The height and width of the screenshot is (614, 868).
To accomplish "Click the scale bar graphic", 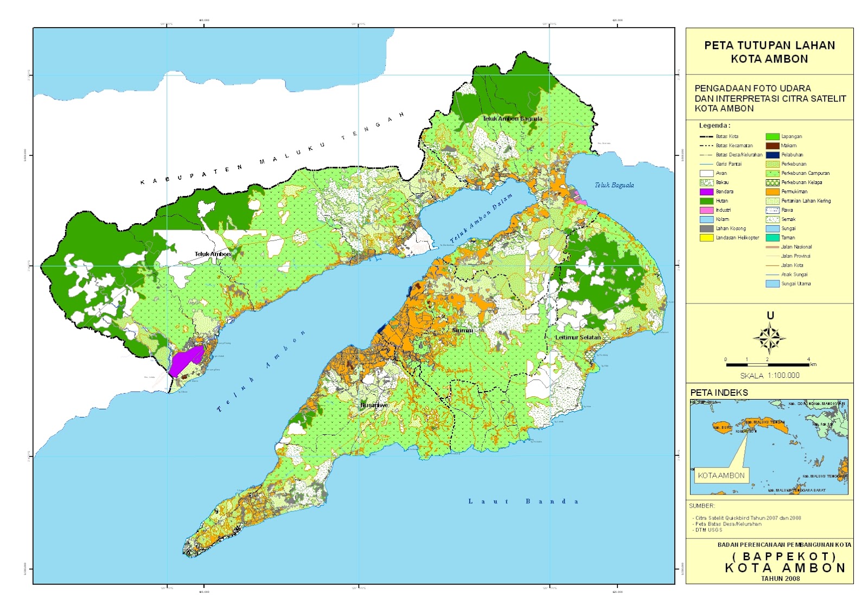I will [x=768, y=365].
